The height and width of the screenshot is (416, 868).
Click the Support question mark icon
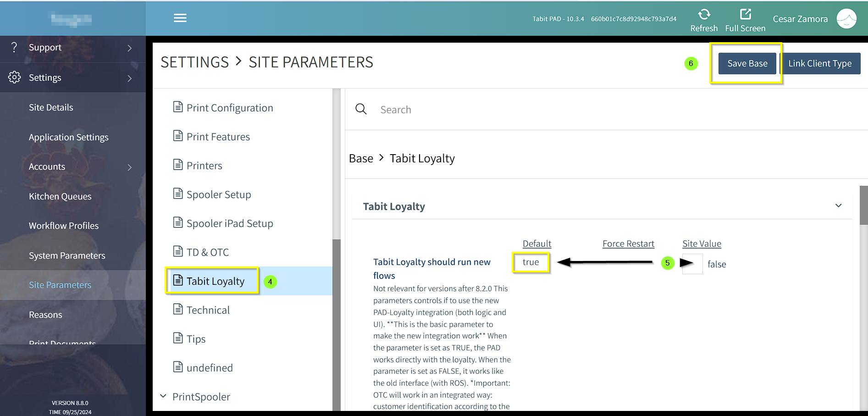(x=14, y=47)
